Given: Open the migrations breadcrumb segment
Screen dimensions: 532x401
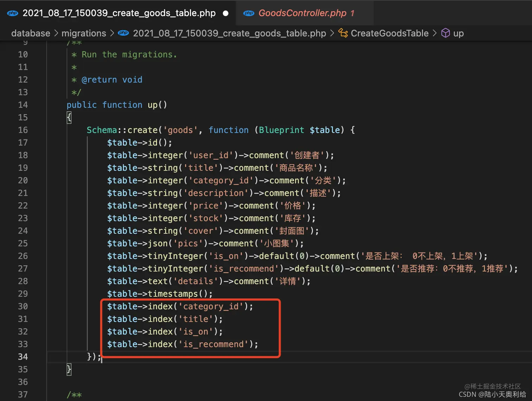Looking at the screenshot, I should [x=84, y=33].
